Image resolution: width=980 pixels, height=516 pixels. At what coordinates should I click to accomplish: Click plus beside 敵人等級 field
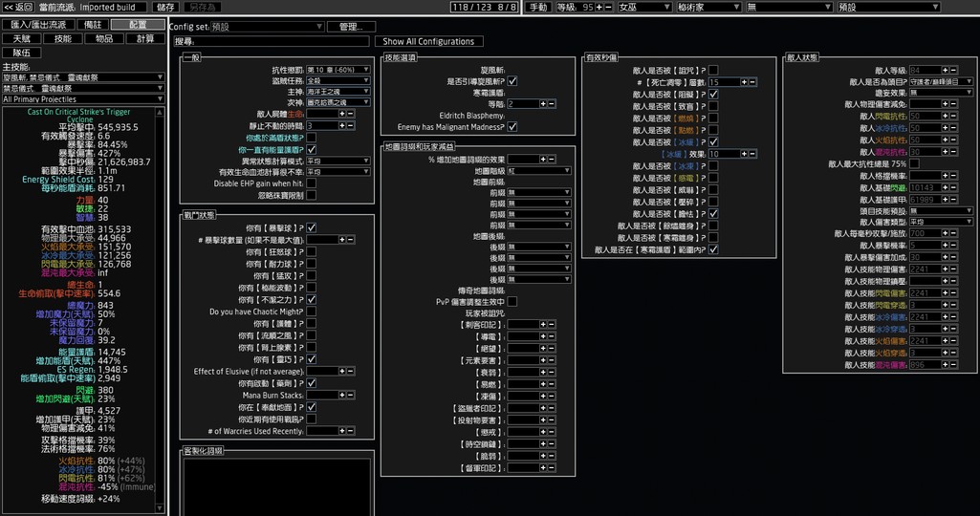point(946,71)
